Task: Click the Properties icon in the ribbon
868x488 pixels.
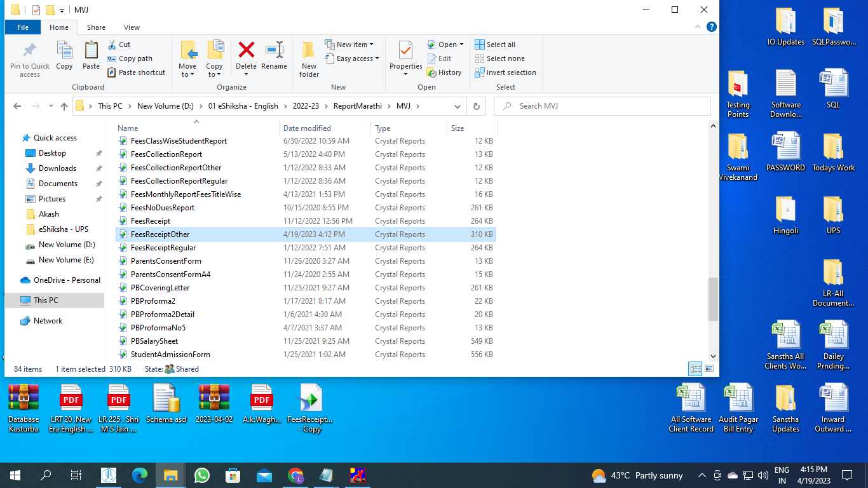Action: pos(405,51)
